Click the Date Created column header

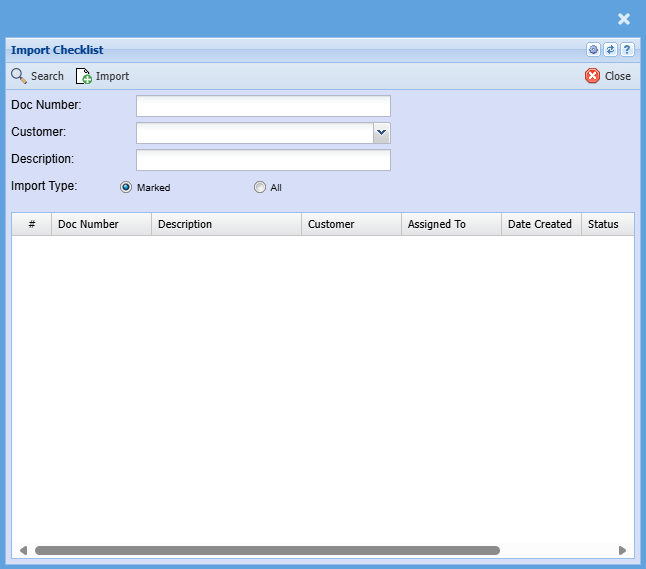[540, 224]
